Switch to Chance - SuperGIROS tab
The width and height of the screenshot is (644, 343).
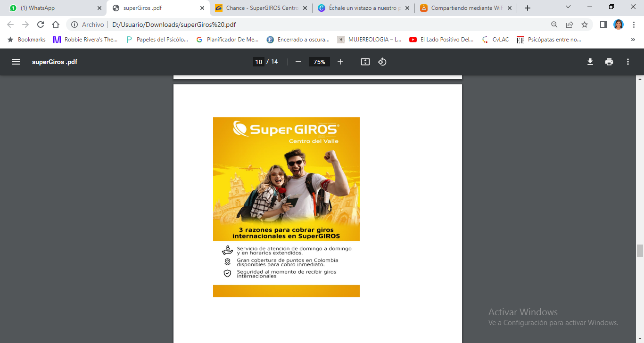261,8
